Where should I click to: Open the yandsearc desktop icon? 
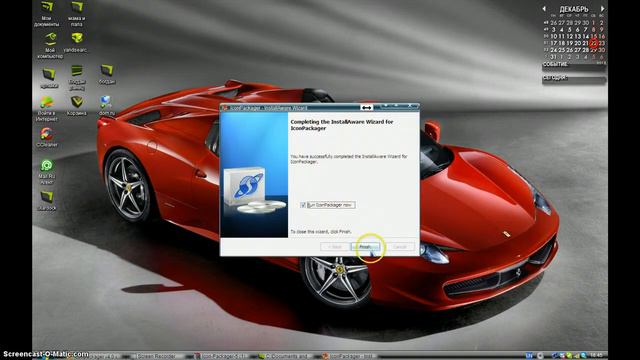76,42
